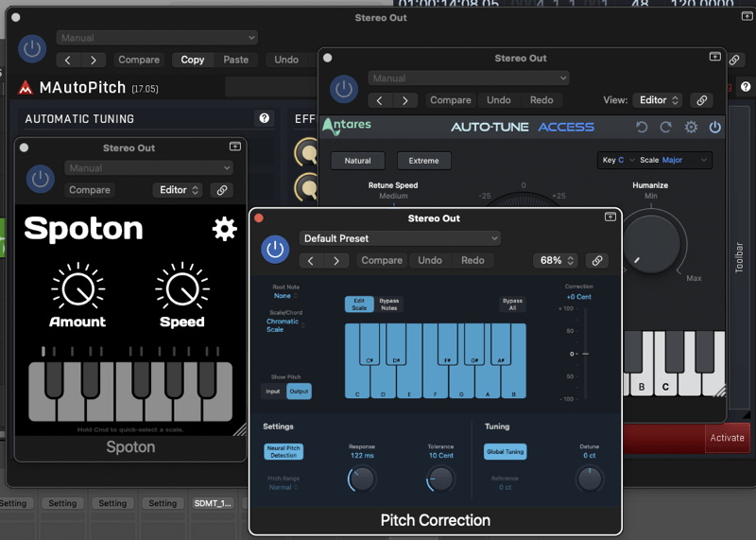Go to previous preset in Pitch Correction window
This screenshot has height=540, width=756.
point(311,261)
